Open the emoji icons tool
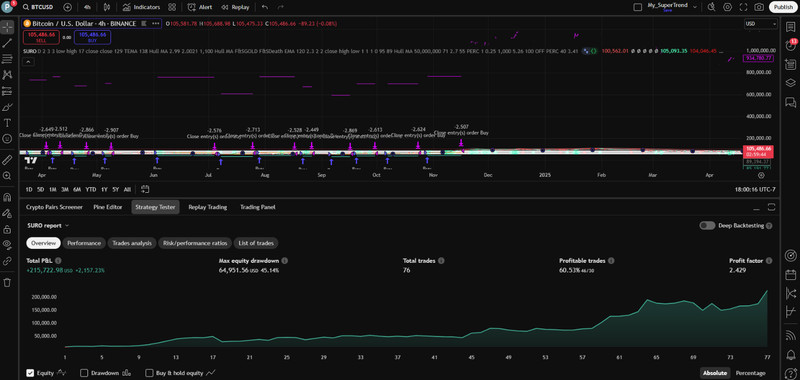This screenshot has height=380, width=800. [x=7, y=138]
